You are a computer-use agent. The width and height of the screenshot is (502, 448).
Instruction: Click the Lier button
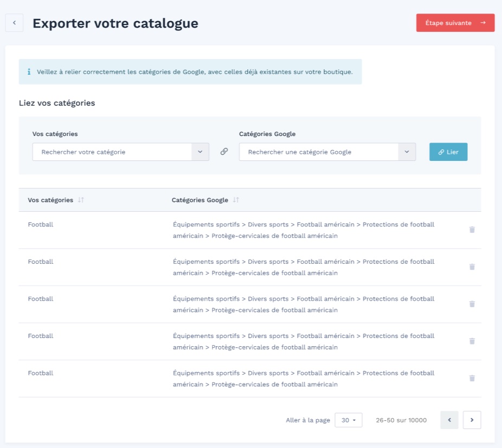pos(448,152)
